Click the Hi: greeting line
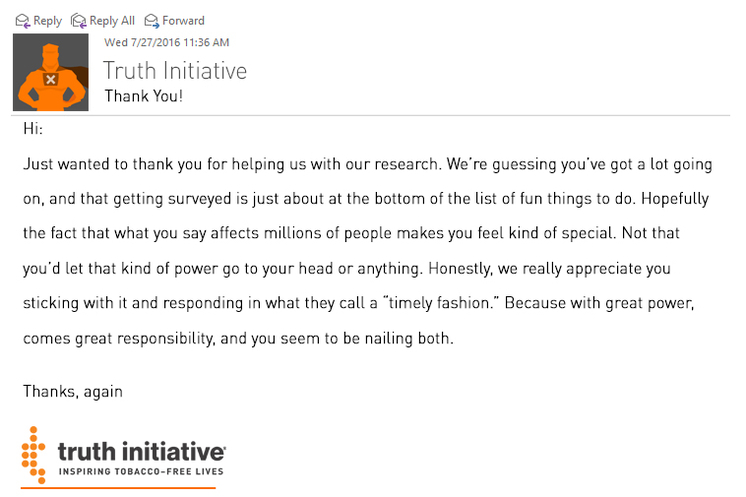The image size is (746, 497). 33,129
